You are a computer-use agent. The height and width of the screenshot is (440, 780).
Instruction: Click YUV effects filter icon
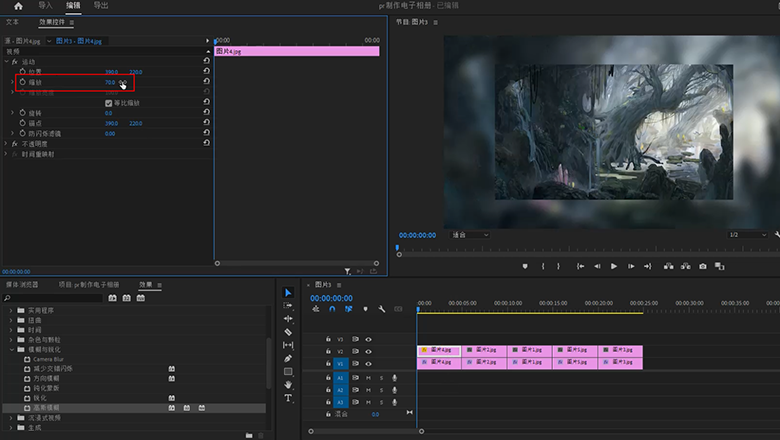tap(141, 298)
